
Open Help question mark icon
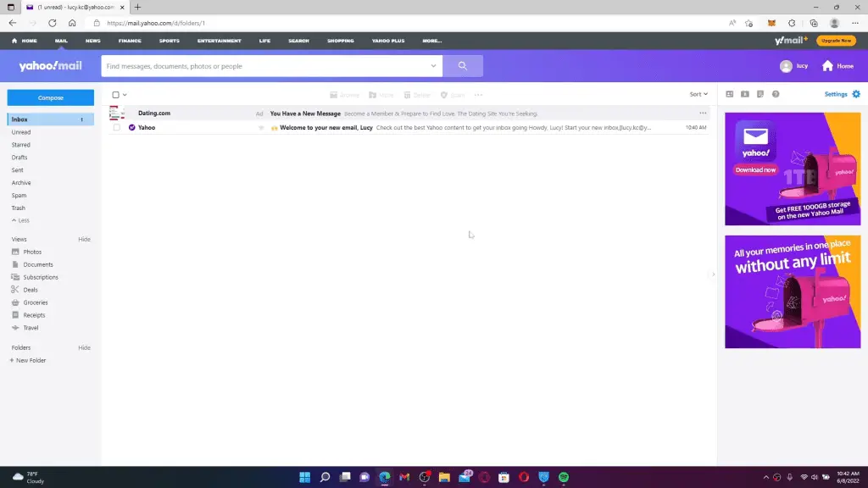776,94
